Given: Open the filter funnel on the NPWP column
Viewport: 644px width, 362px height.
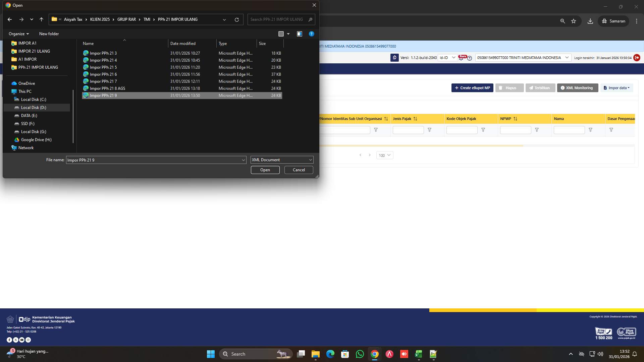Looking at the screenshot, I should click(537, 130).
